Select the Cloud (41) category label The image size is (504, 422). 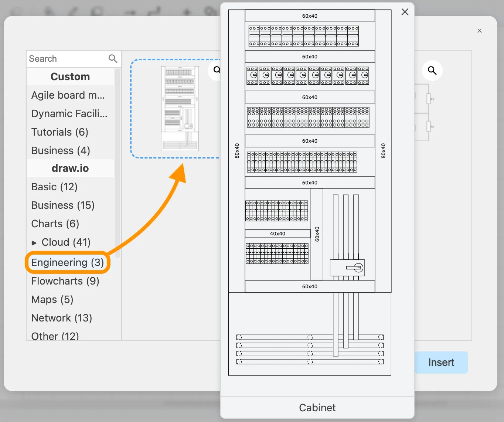tap(66, 242)
